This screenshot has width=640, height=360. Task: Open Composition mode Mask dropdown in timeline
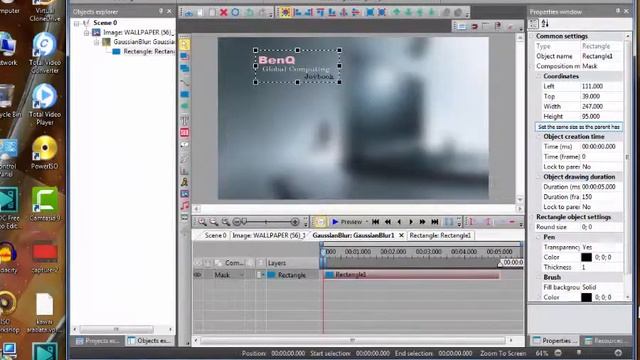(x=242, y=275)
